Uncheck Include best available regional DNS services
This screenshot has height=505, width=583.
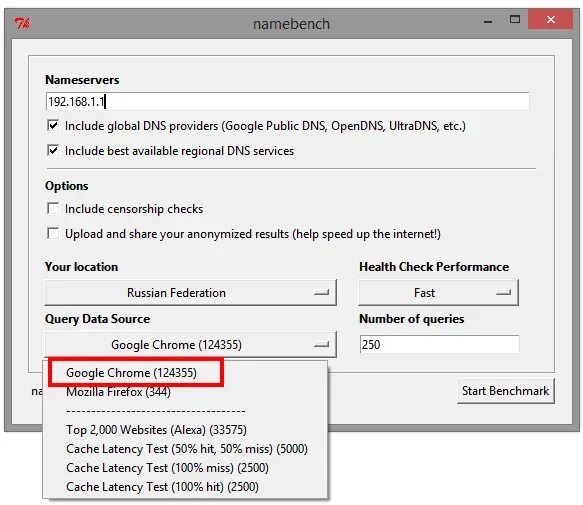point(53,150)
